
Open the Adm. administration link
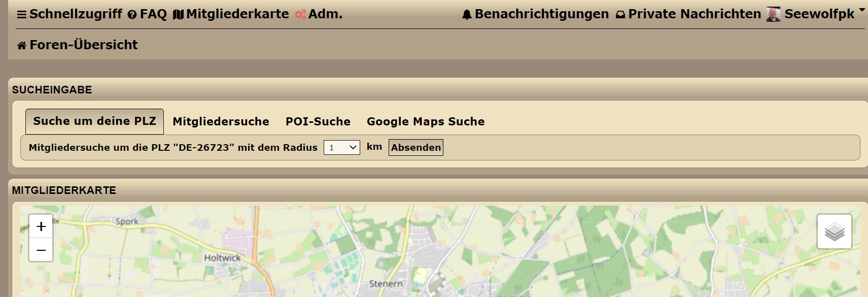click(x=319, y=14)
